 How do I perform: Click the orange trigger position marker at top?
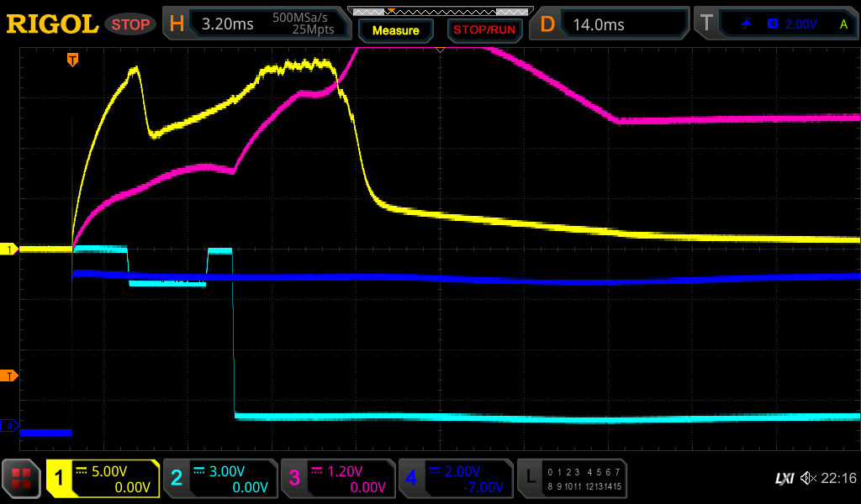click(73, 59)
